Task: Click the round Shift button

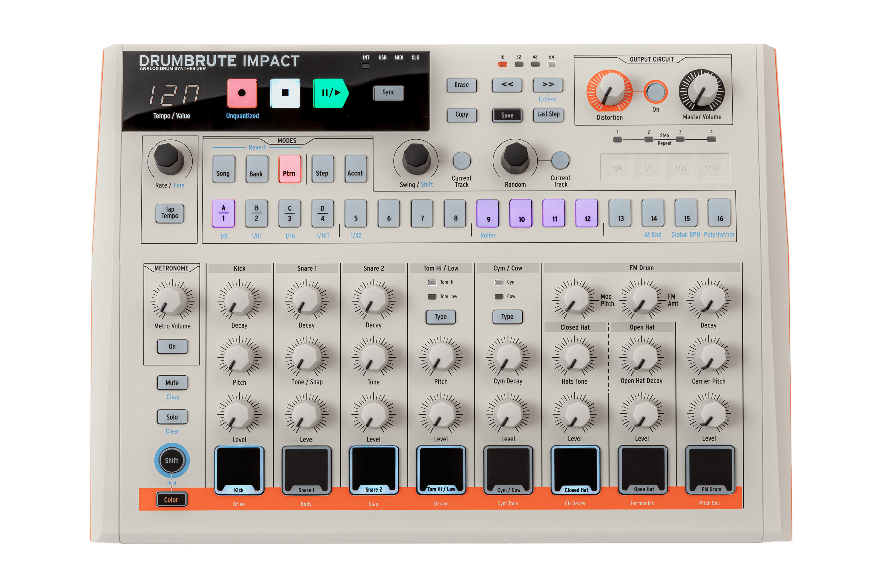Action: point(172,460)
